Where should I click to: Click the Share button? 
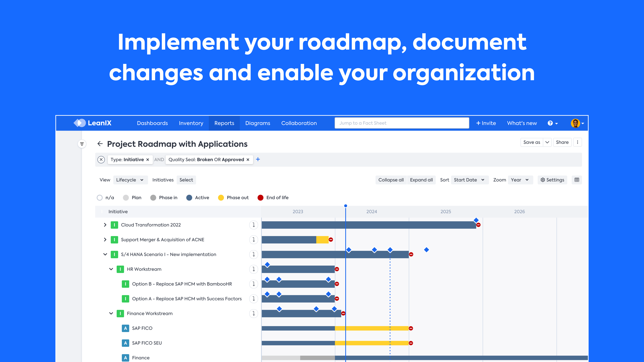coord(562,142)
